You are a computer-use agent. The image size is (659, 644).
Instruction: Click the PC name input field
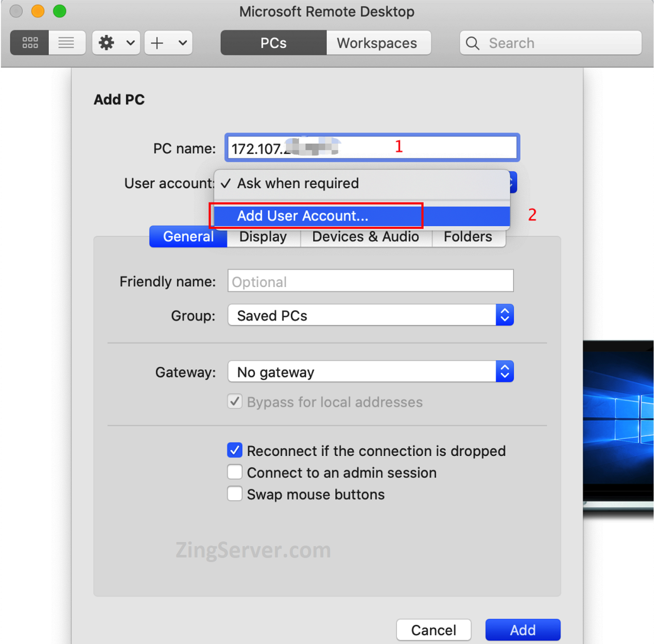click(x=372, y=148)
